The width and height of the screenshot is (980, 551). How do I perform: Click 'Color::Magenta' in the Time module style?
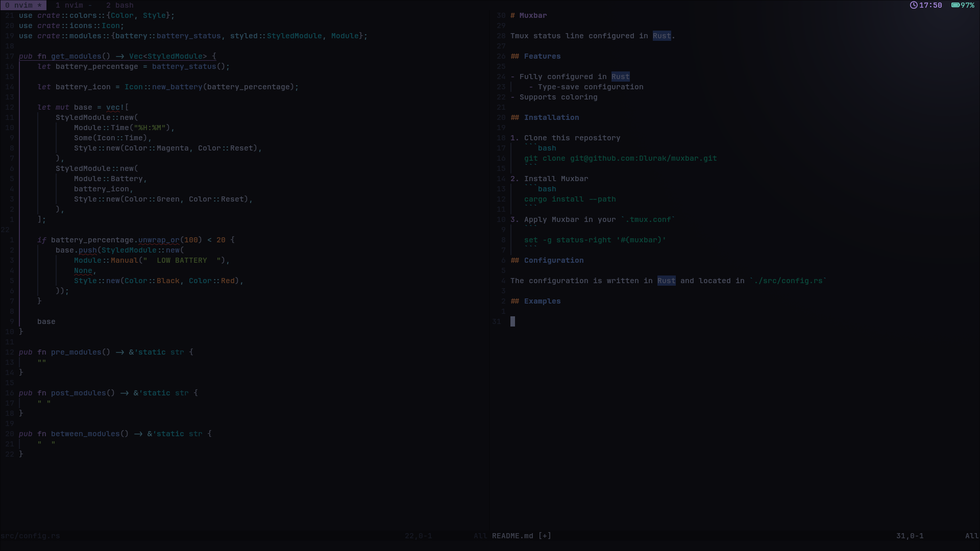(157, 148)
